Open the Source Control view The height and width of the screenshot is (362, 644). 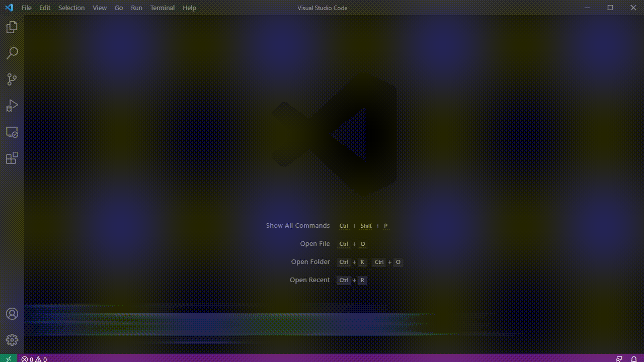click(x=11, y=79)
